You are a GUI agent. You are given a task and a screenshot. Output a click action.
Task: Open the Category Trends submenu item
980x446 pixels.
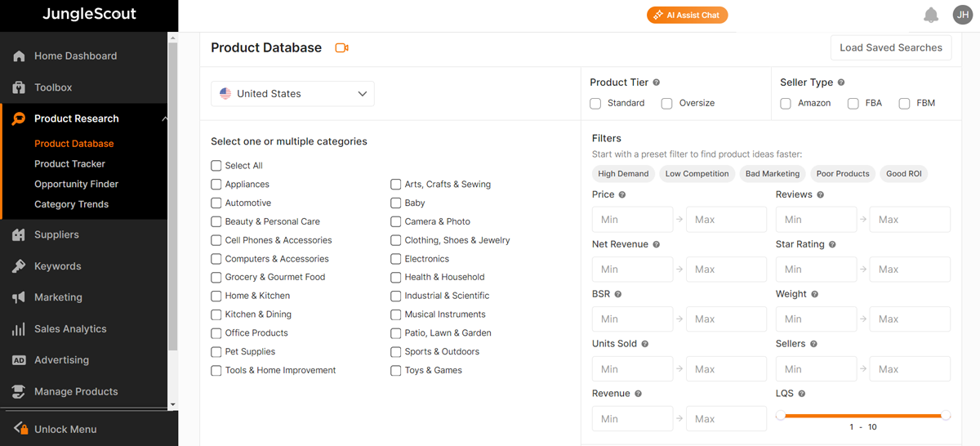point(72,205)
